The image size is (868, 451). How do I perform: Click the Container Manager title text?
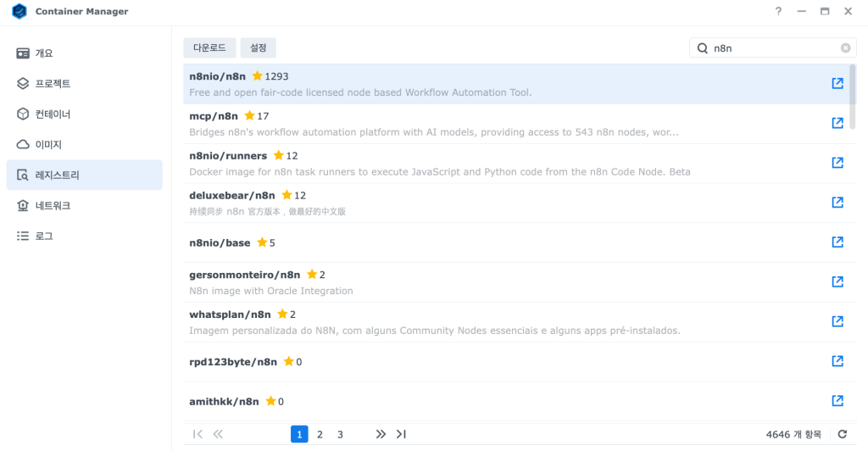(82, 11)
